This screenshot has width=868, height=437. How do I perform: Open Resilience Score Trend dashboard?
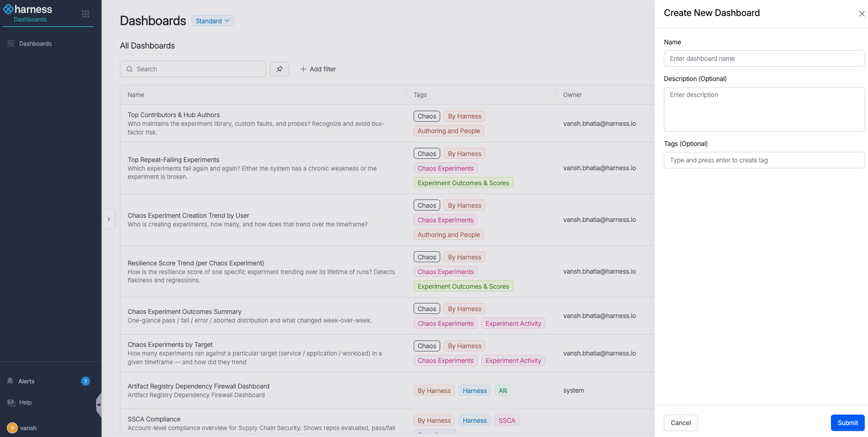(x=196, y=263)
